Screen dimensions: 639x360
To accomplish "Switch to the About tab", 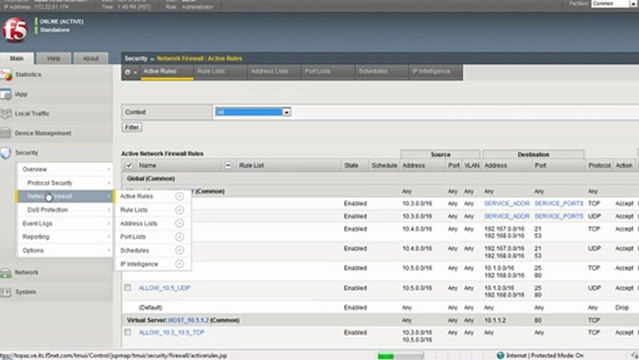I will pyautogui.click(x=91, y=58).
